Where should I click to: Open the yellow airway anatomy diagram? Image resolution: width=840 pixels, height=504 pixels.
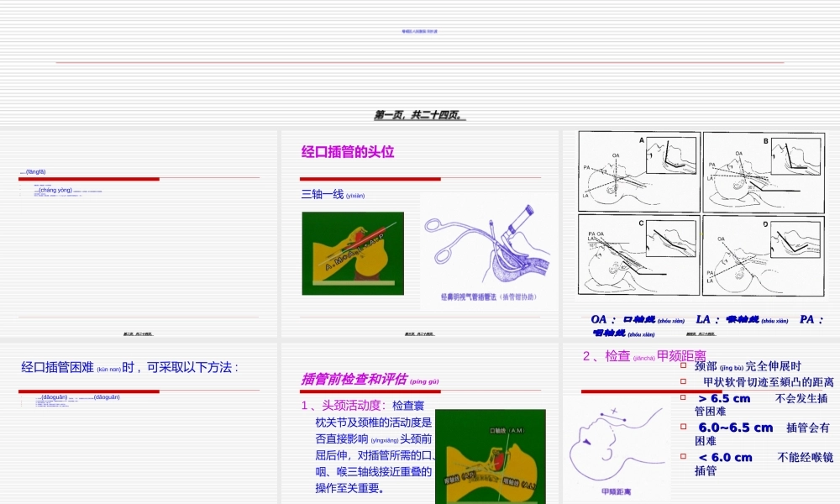tap(353, 252)
